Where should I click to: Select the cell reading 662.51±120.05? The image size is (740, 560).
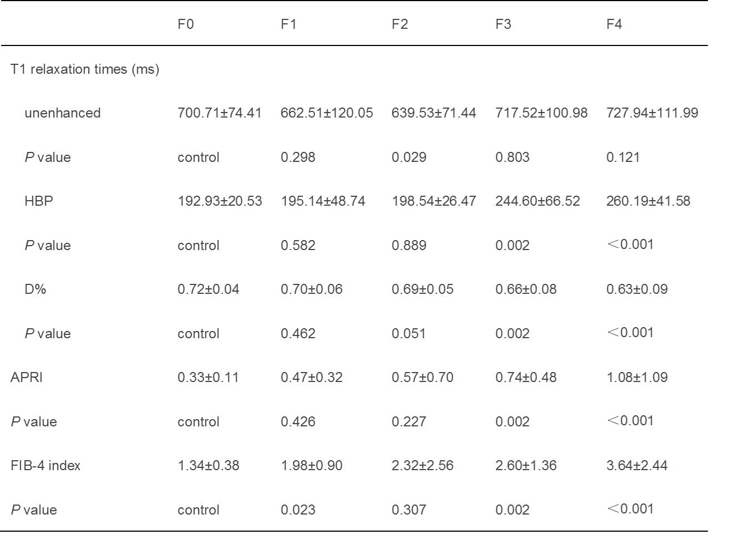[327, 113]
